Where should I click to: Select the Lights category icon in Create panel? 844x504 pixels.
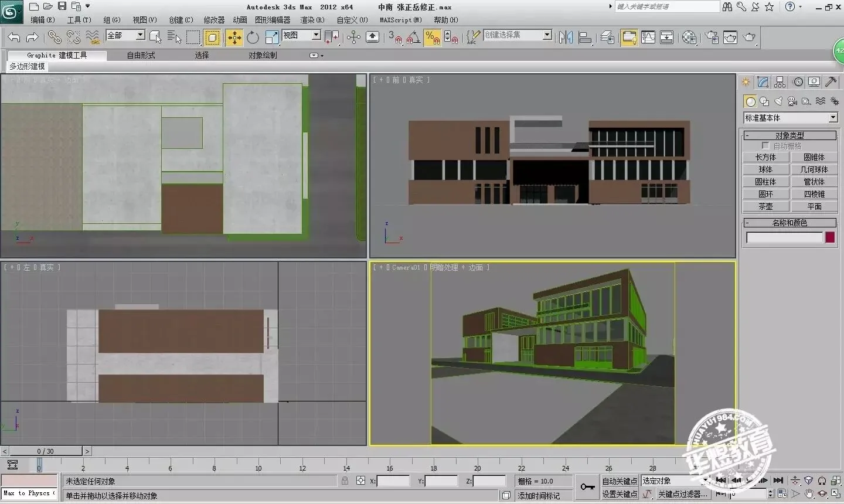pyautogui.click(x=778, y=101)
